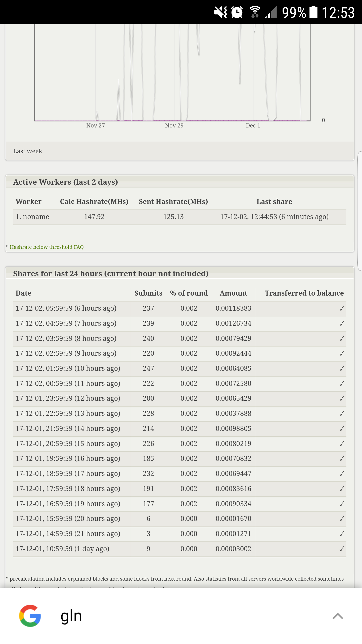
Task: Tap the 12:53 clock in status bar
Action: [338, 13]
